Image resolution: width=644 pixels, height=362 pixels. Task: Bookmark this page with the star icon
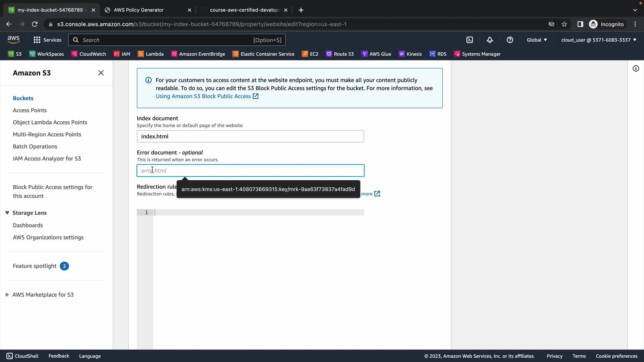(564, 24)
